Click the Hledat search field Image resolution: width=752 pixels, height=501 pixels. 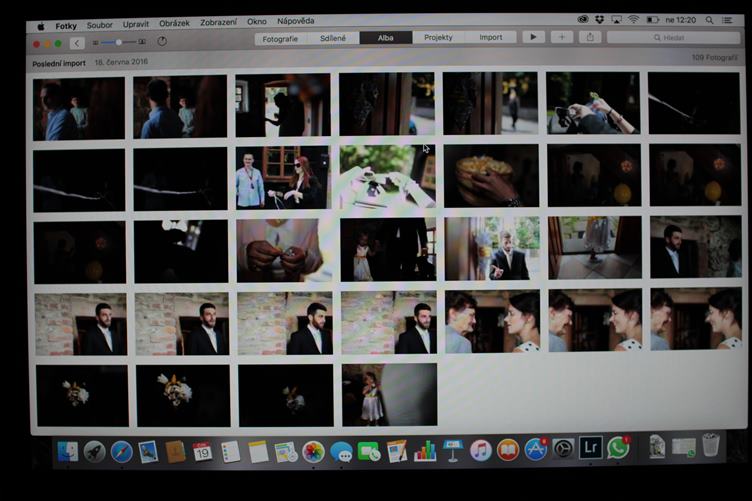[x=673, y=37]
